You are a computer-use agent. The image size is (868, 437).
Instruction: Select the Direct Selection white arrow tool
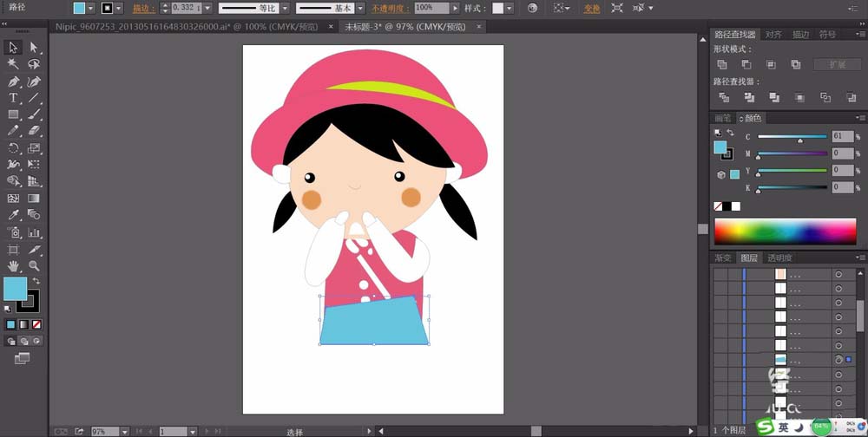point(34,48)
